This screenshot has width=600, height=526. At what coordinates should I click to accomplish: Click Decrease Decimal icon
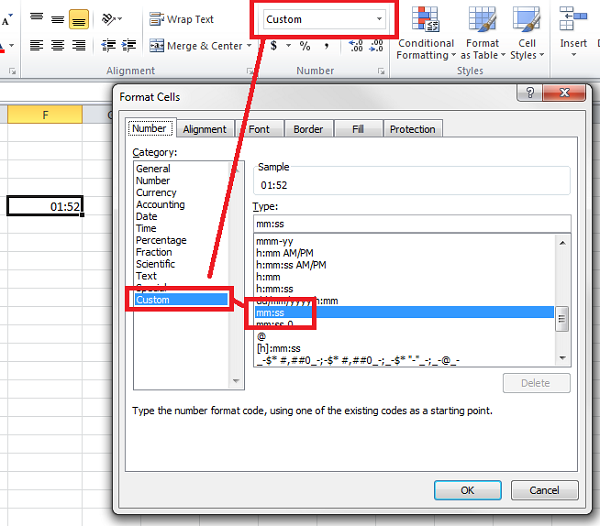pos(377,46)
